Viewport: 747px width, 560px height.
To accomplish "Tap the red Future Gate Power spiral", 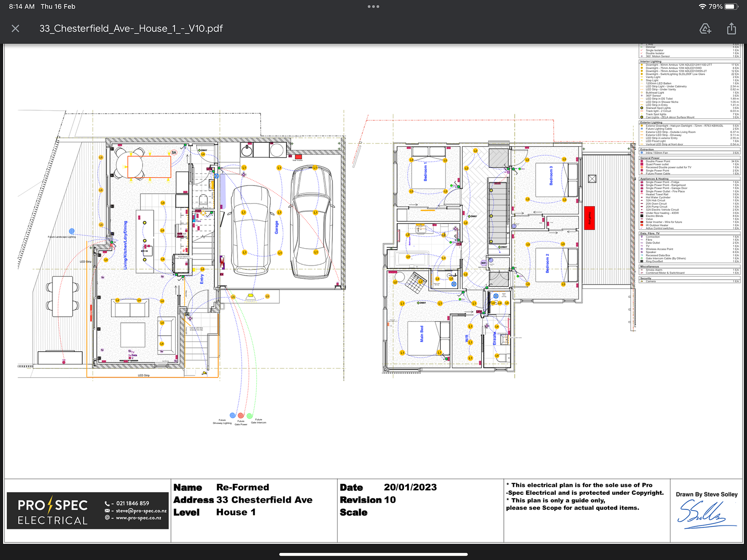I will 241,415.
